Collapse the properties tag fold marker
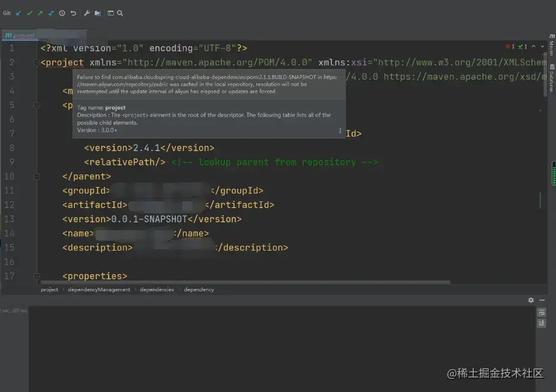Viewport: 556px width, 392px height. 36,276
